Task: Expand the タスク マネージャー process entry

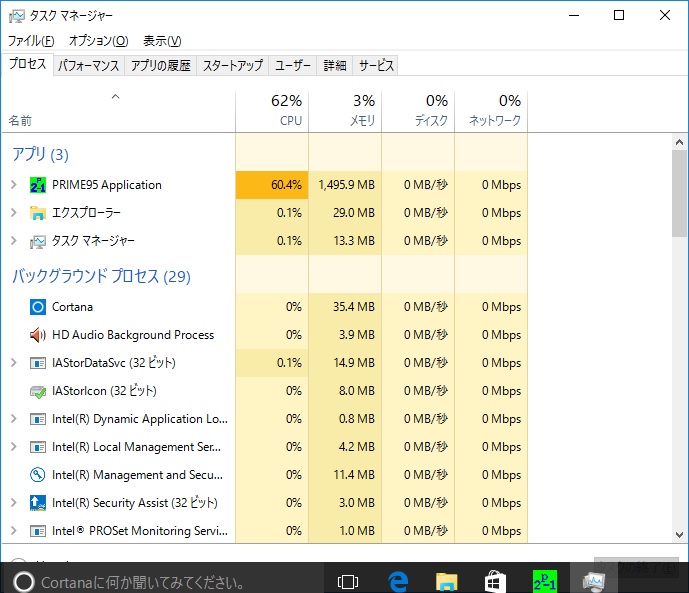Action: tap(13, 241)
